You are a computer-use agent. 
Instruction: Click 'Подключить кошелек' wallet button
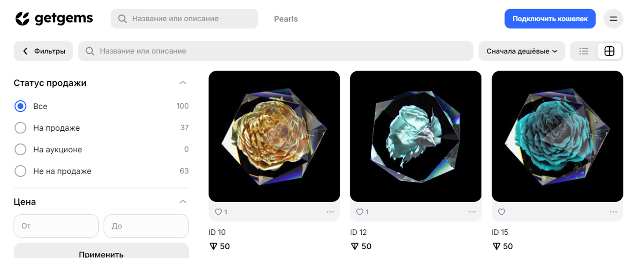coord(549,19)
